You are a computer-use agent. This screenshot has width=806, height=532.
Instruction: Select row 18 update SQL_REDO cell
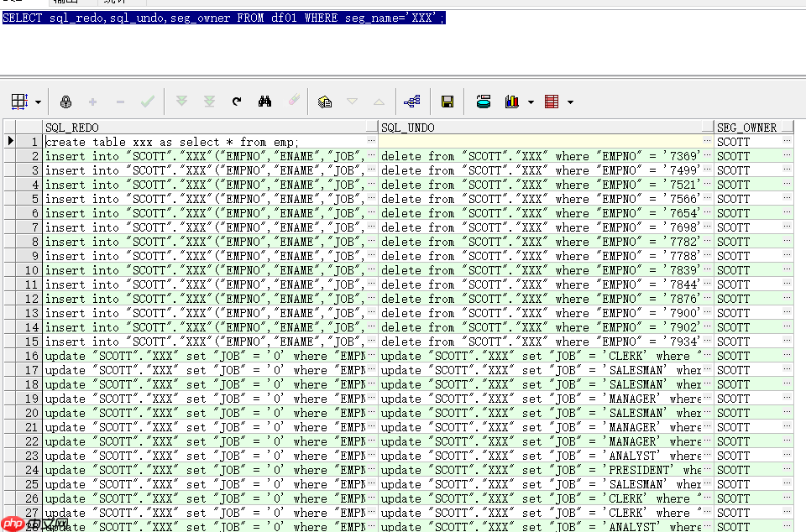point(205,384)
